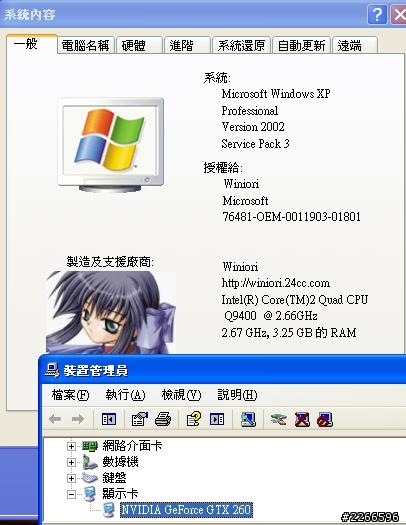Open the 說明(H) menu
The height and width of the screenshot is (525, 406).
(237, 395)
